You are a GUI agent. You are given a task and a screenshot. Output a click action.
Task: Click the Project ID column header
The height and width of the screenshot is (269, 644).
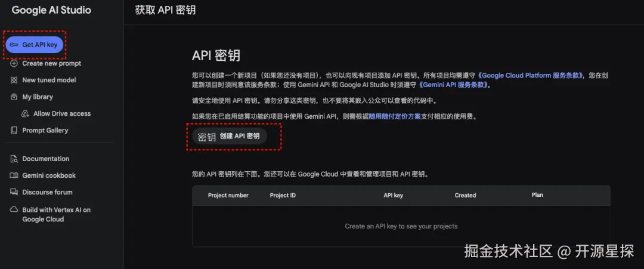tap(283, 196)
